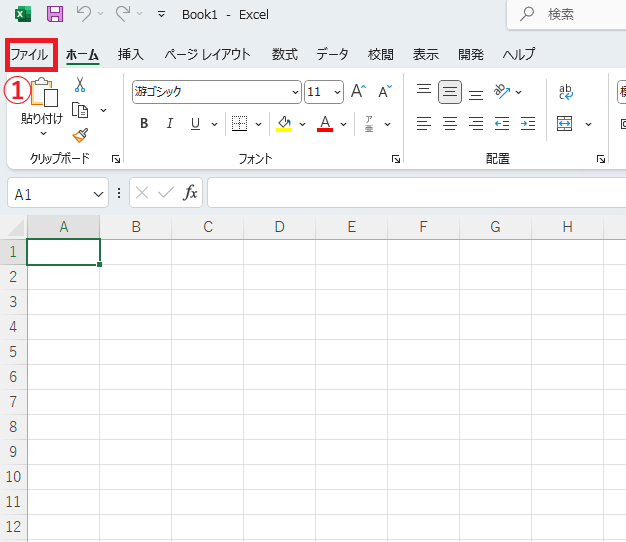Center text horizontally
Viewport: 626px width, 542px height.
coord(450,124)
